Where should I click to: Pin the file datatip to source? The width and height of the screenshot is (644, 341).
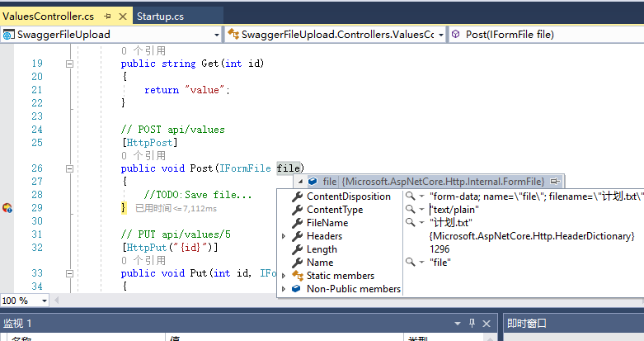(555, 182)
